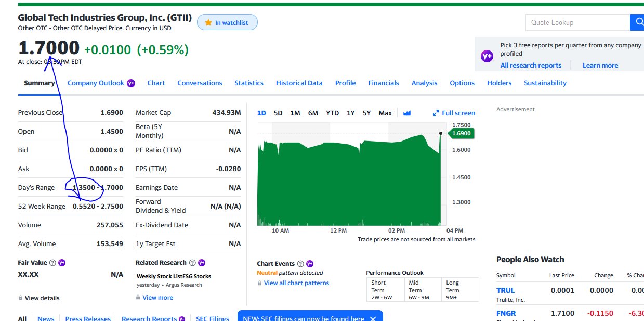The image size is (644, 321).
Task: Open the Company Outlook tab
Action: tap(96, 83)
